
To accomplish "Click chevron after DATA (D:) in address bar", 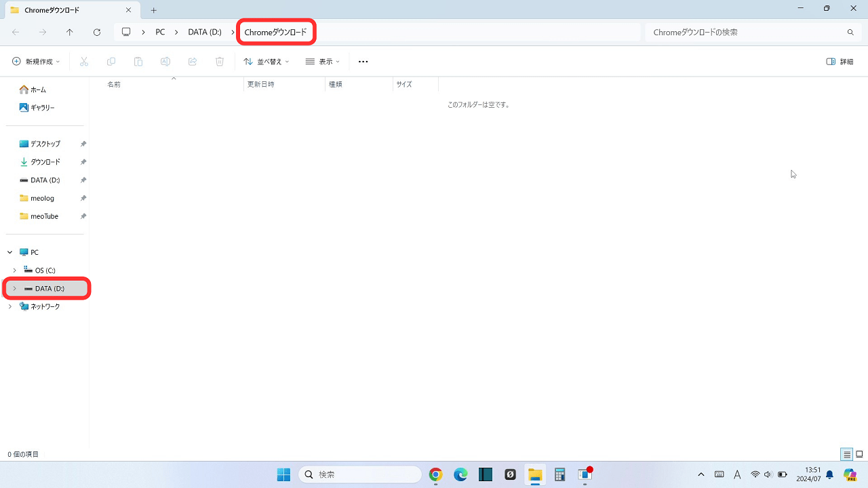I will tap(233, 32).
